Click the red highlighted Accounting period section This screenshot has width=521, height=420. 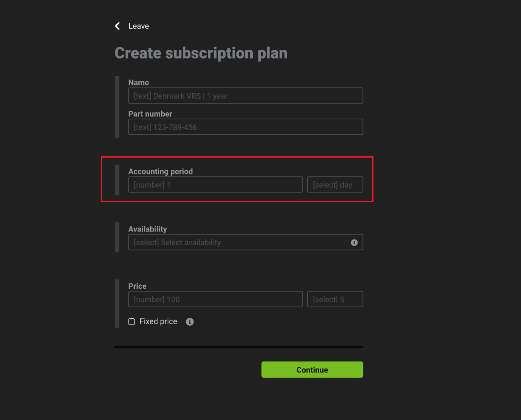click(x=237, y=179)
